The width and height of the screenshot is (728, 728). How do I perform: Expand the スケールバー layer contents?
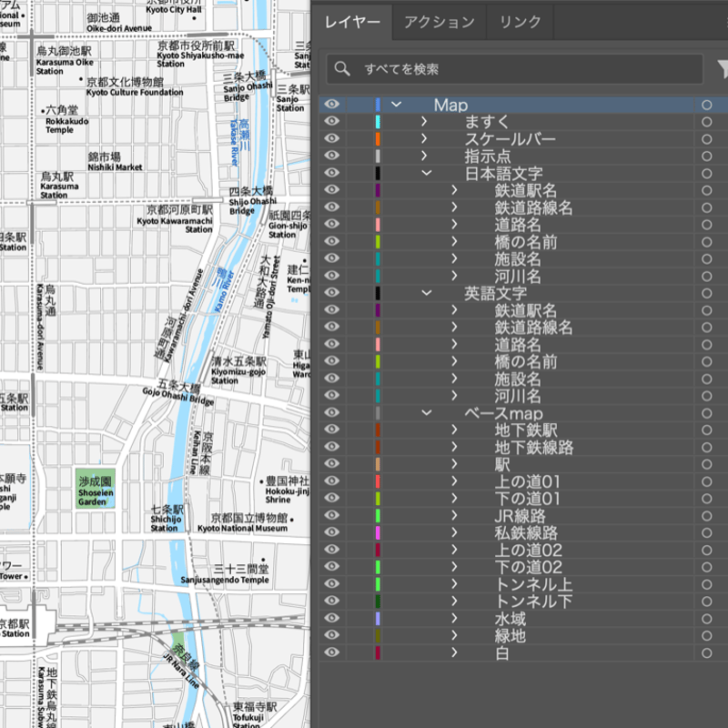(x=424, y=139)
